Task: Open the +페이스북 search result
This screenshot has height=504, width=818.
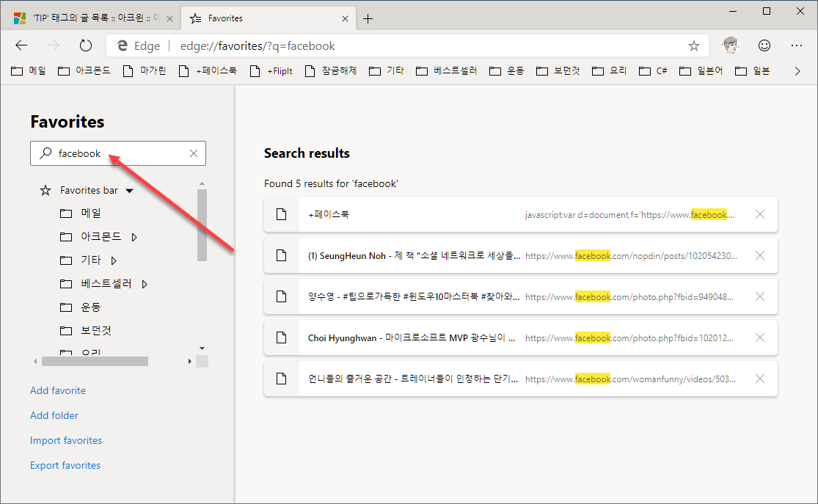Action: 521,214
